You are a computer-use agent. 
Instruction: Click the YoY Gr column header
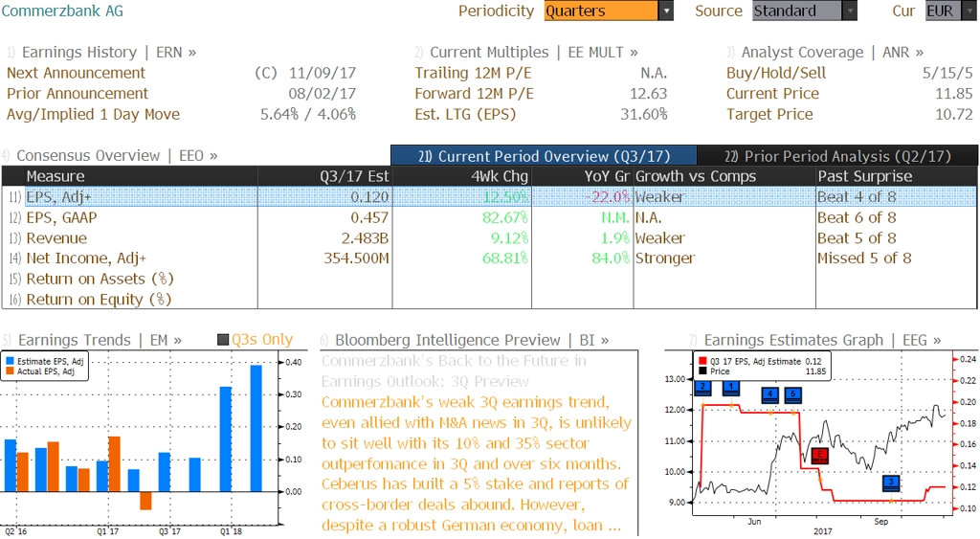pos(583,176)
